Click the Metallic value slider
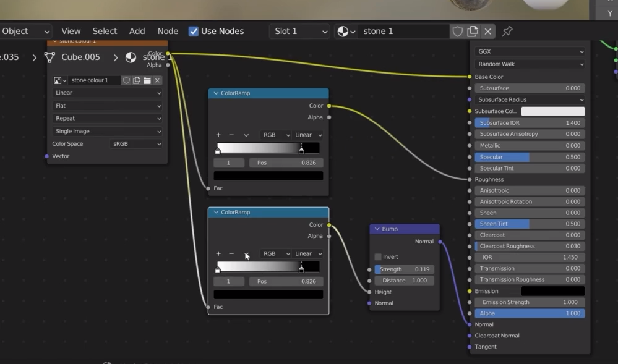Image resolution: width=618 pixels, height=364 pixels. (x=530, y=146)
